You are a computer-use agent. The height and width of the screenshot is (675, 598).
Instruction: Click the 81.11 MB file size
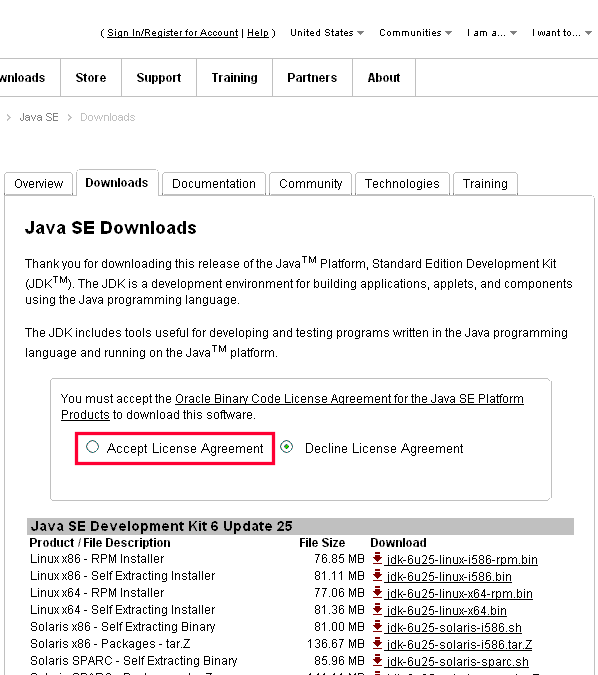point(339,576)
